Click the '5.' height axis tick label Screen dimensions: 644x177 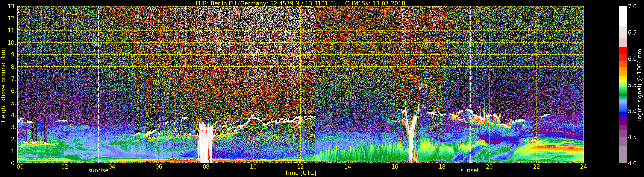13,103
